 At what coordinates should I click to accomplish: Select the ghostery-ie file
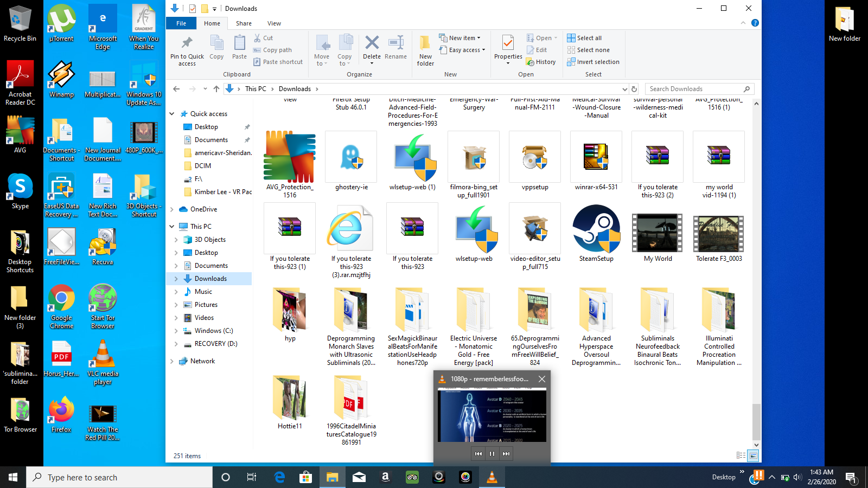(351, 162)
